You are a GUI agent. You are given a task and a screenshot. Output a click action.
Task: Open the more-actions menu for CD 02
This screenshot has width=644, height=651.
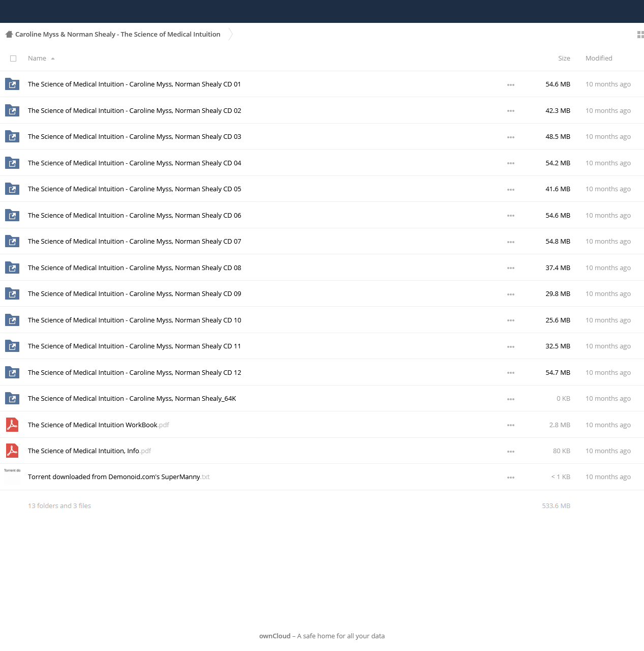coord(511,111)
